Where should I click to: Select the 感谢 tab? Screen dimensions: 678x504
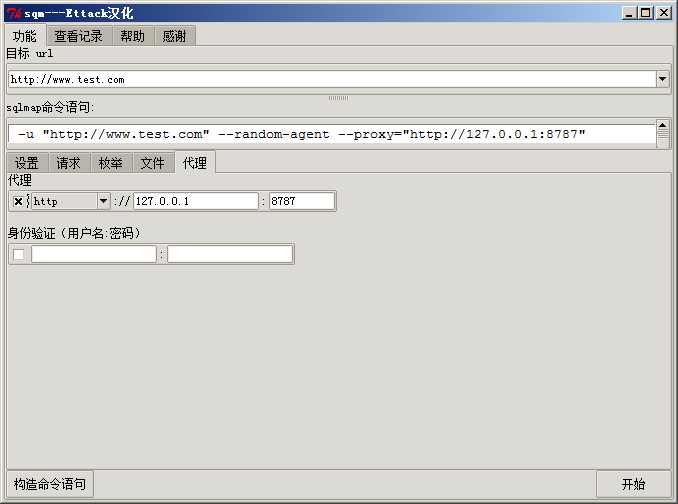point(174,36)
